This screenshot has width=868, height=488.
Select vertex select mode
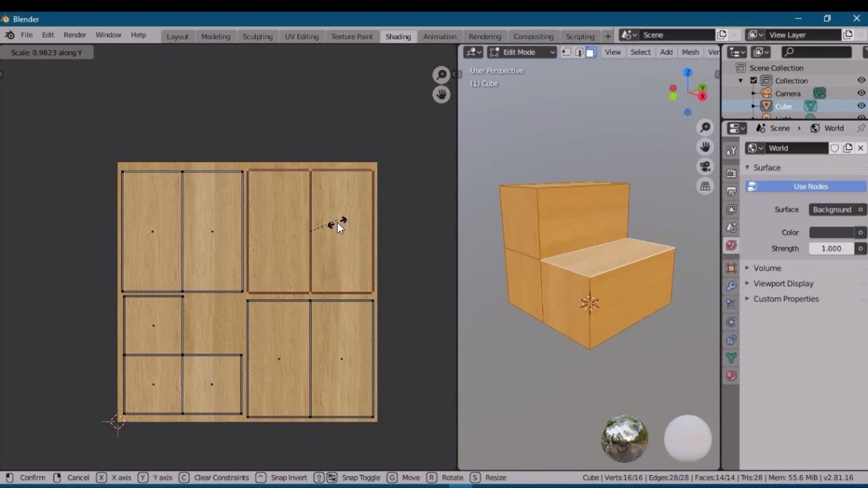click(x=566, y=52)
